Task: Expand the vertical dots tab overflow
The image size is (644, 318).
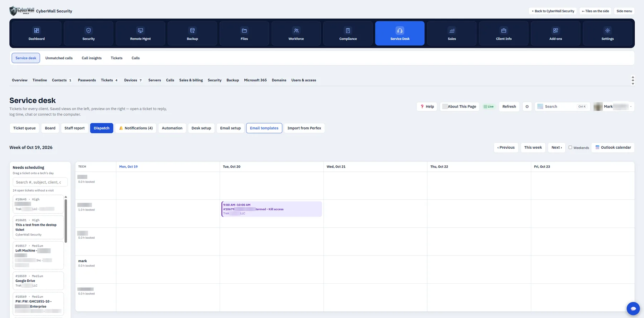Action: pyautogui.click(x=633, y=80)
